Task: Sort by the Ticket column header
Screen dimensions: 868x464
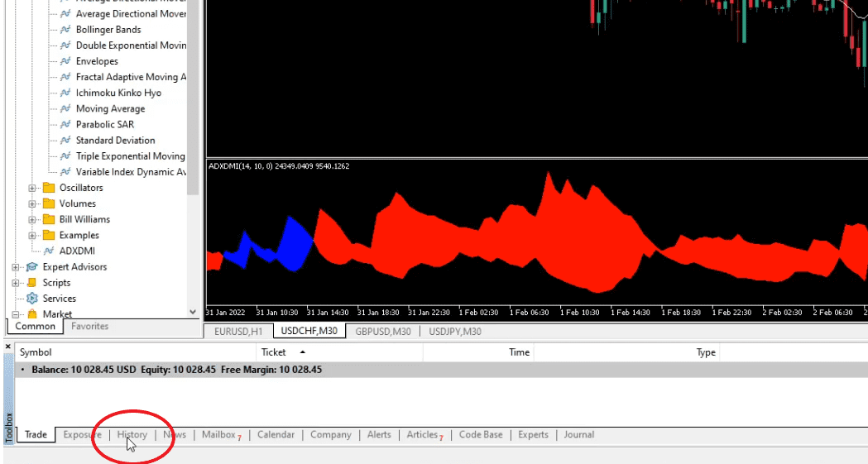Action: pyautogui.click(x=274, y=352)
